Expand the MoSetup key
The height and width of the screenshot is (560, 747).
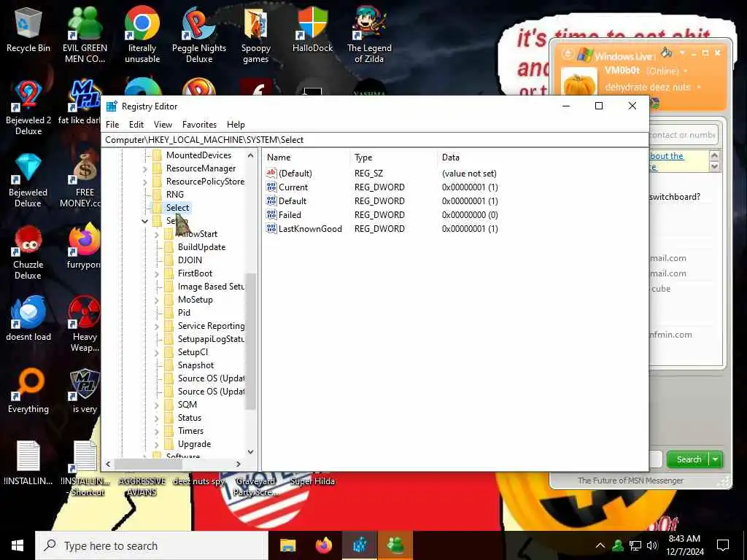(x=157, y=300)
